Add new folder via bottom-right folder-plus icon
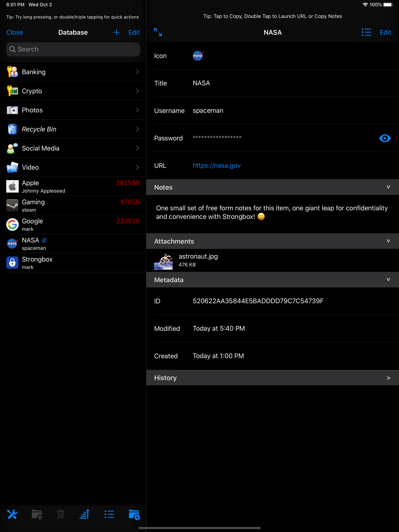Image resolution: width=399 pixels, height=532 pixels. pyautogui.click(x=134, y=514)
